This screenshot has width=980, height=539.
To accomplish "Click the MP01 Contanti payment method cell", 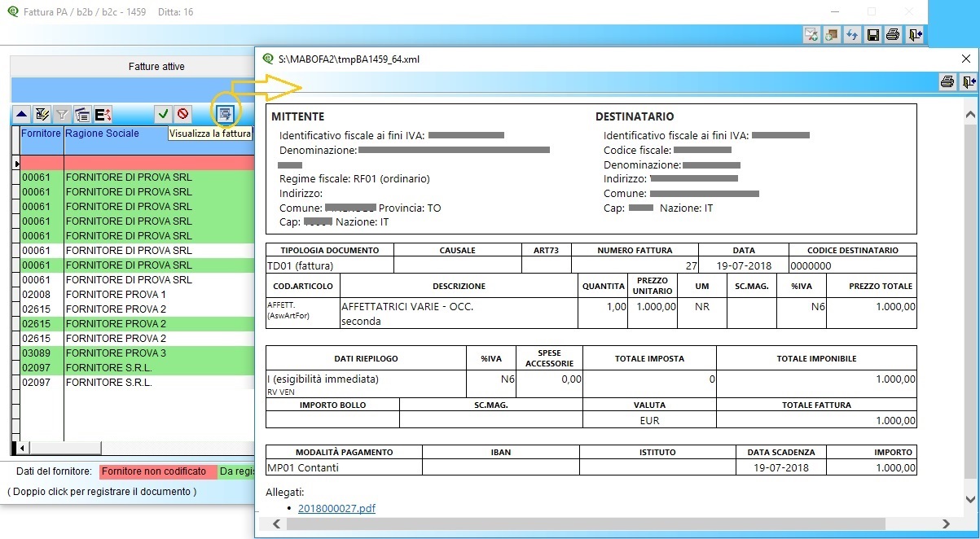I will coord(344,468).
